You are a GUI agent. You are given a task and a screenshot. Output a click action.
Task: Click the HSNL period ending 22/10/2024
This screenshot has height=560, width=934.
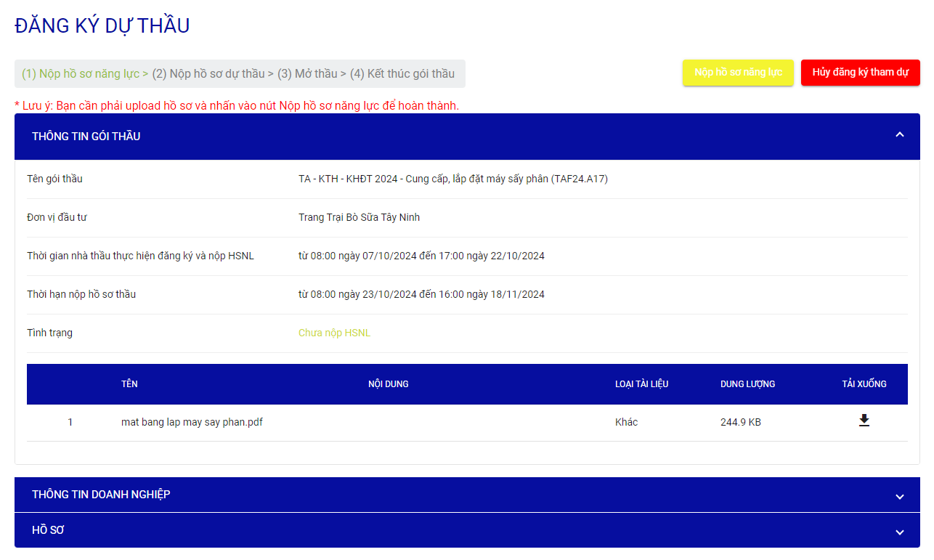[421, 256]
